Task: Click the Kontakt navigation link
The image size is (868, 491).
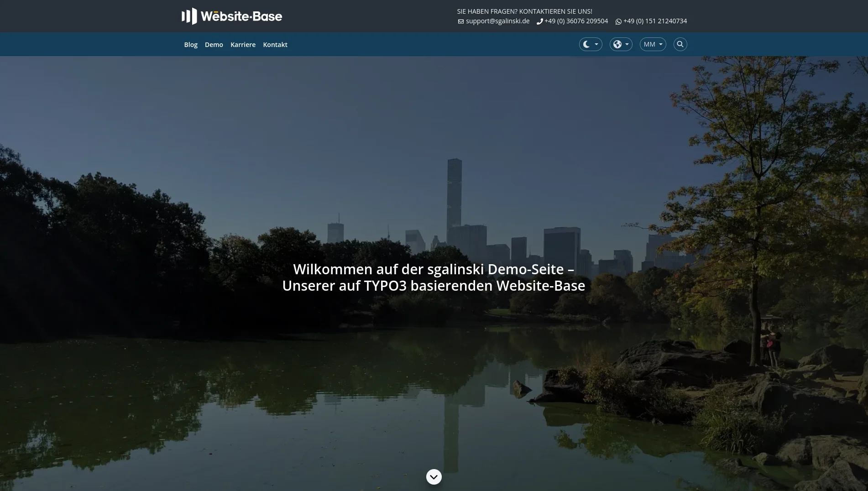Action: point(275,44)
